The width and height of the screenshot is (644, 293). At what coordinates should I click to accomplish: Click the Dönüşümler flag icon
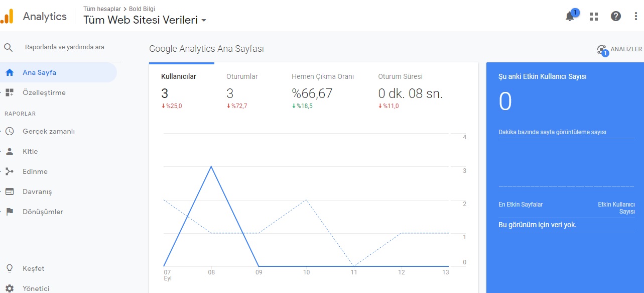pos(10,212)
